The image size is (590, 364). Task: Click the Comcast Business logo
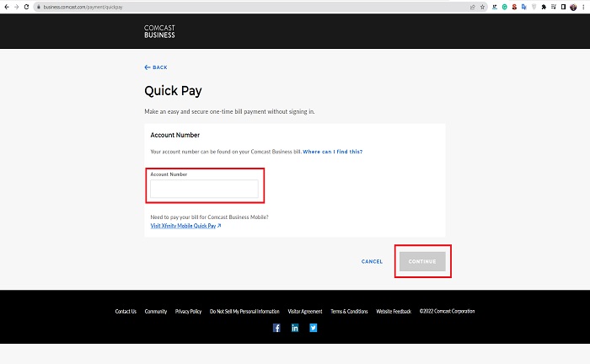(x=159, y=31)
